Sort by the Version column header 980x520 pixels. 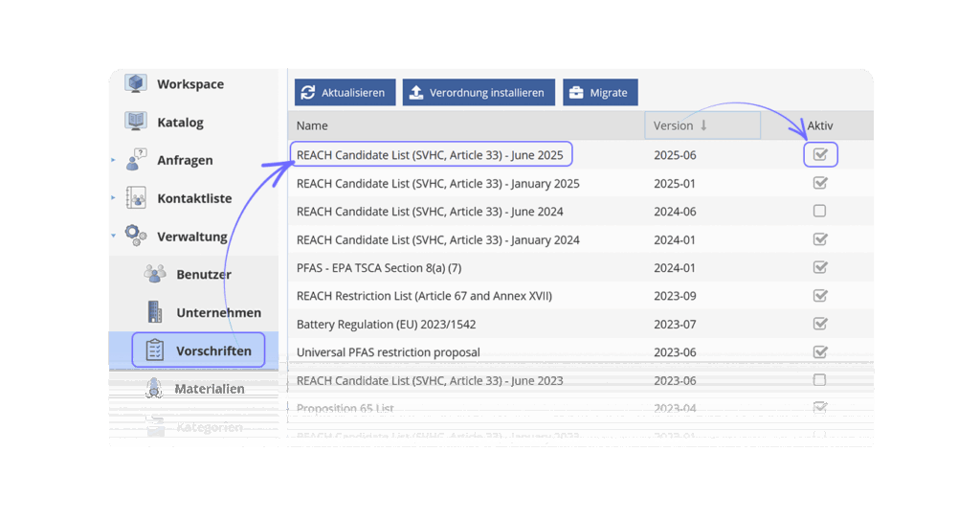point(702,125)
